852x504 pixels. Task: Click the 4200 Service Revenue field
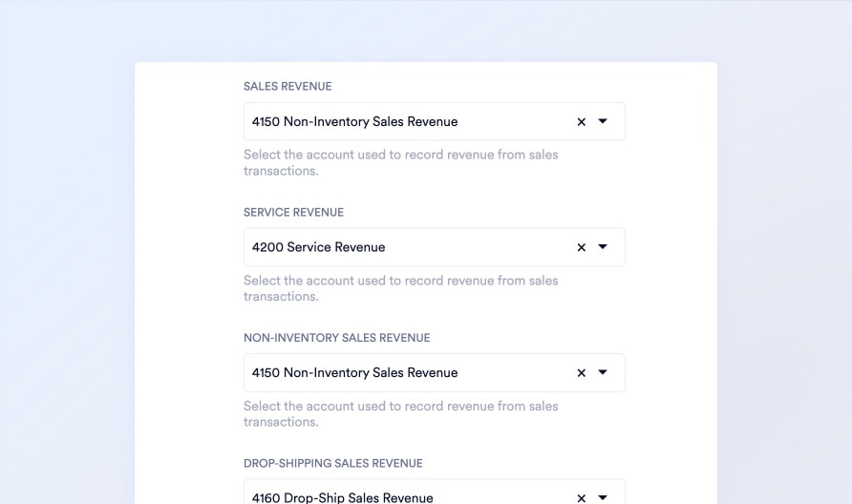click(435, 247)
